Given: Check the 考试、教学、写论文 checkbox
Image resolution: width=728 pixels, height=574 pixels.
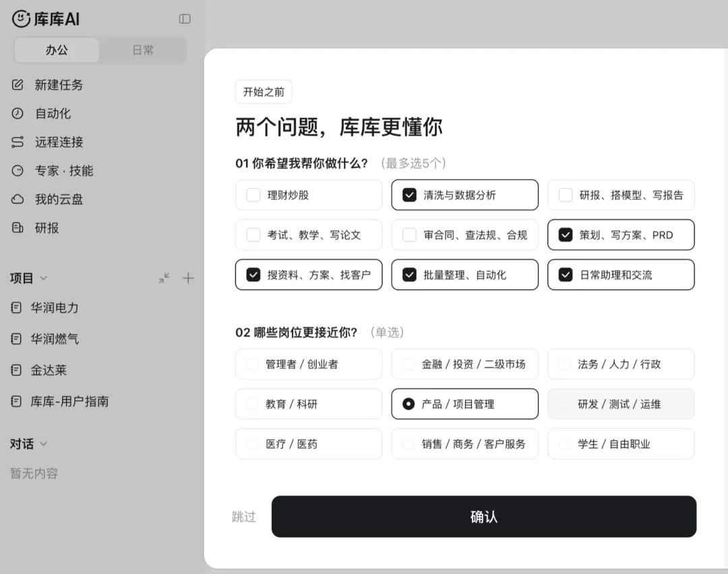Looking at the screenshot, I should [253, 235].
